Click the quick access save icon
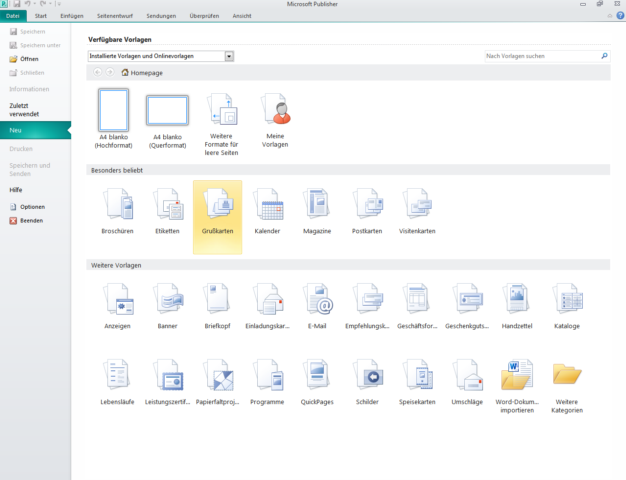The image size is (626, 480). click(17, 4)
